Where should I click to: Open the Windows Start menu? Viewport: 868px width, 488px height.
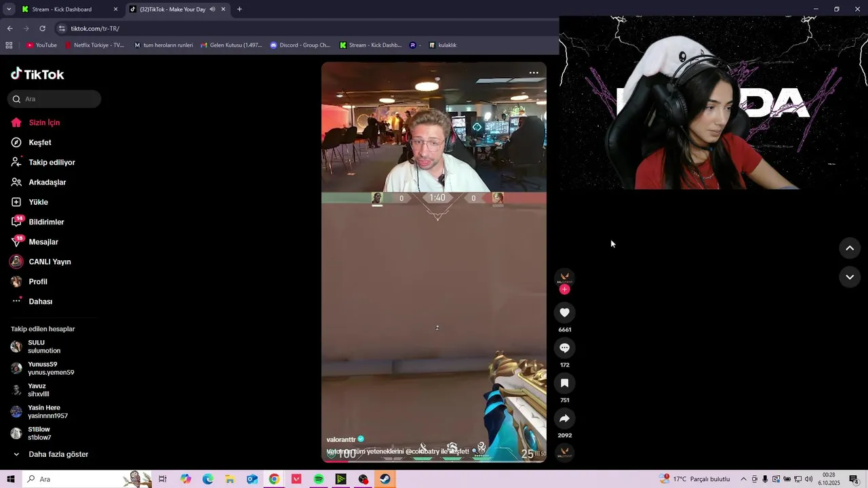[x=11, y=479]
